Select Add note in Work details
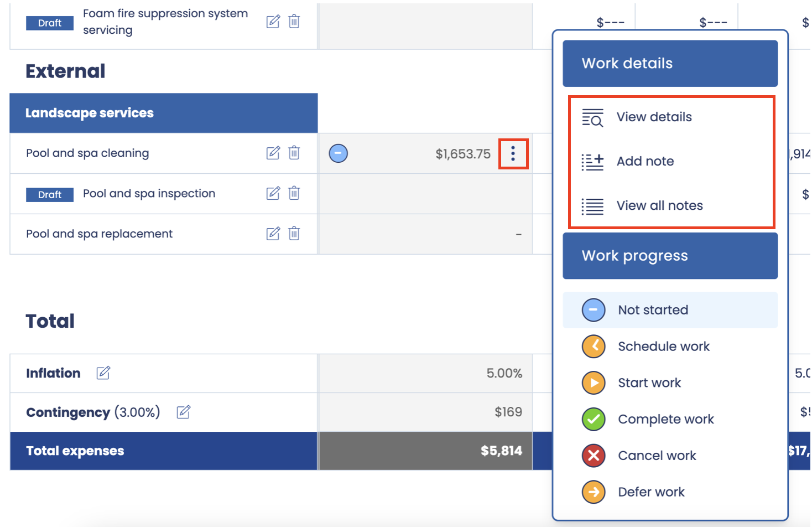The image size is (812, 527). pos(644,162)
